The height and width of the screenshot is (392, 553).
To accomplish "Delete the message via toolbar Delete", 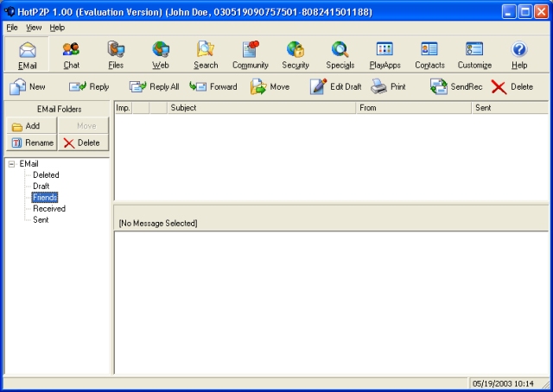I will tap(512, 86).
